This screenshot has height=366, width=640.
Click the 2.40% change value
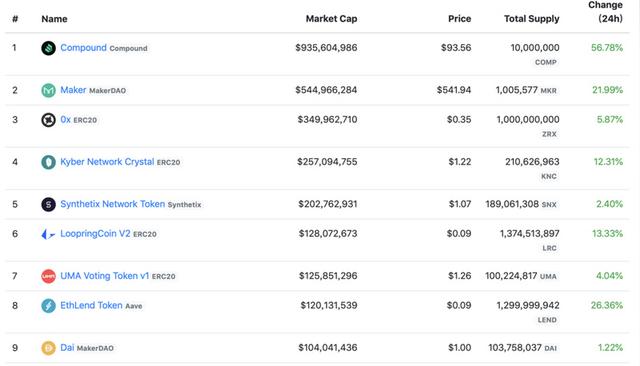click(x=609, y=204)
